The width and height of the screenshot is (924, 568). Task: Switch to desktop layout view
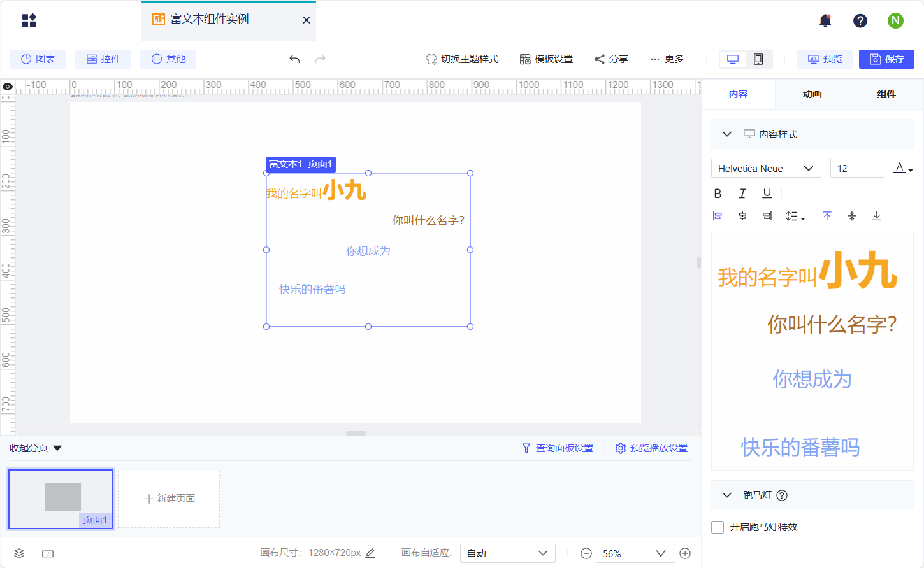tap(733, 59)
